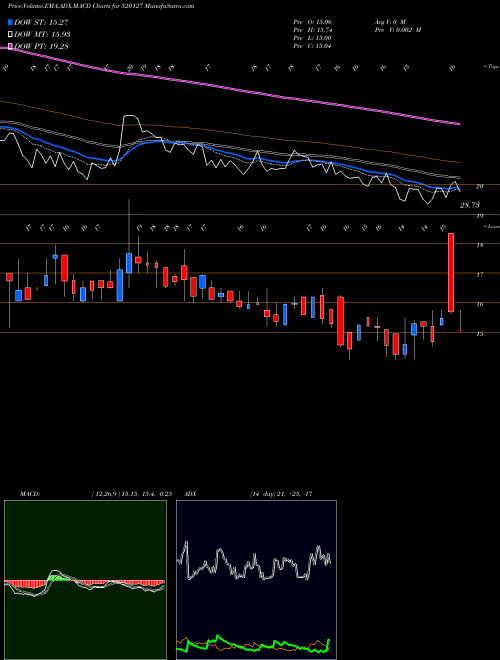This screenshot has height=660, width=500.
Task: Click the price axis label 20
Action: point(479,186)
